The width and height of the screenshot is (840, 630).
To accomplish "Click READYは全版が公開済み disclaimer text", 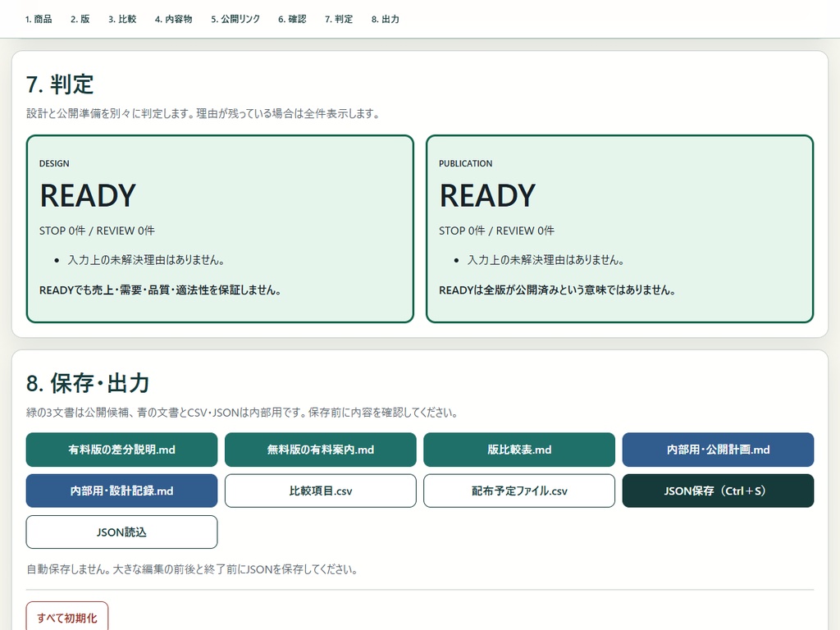I will point(557,290).
